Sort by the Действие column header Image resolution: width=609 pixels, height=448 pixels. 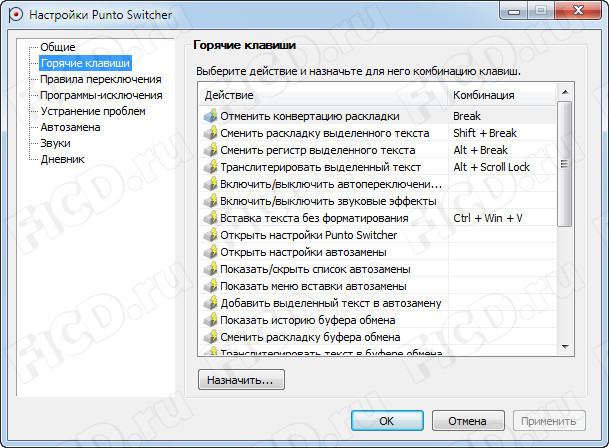324,95
